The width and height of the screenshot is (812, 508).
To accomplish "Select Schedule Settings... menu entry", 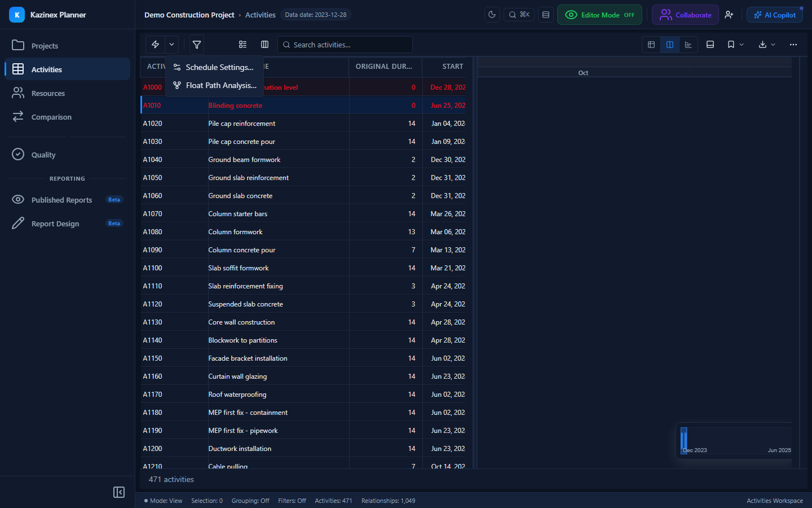I will [215, 67].
